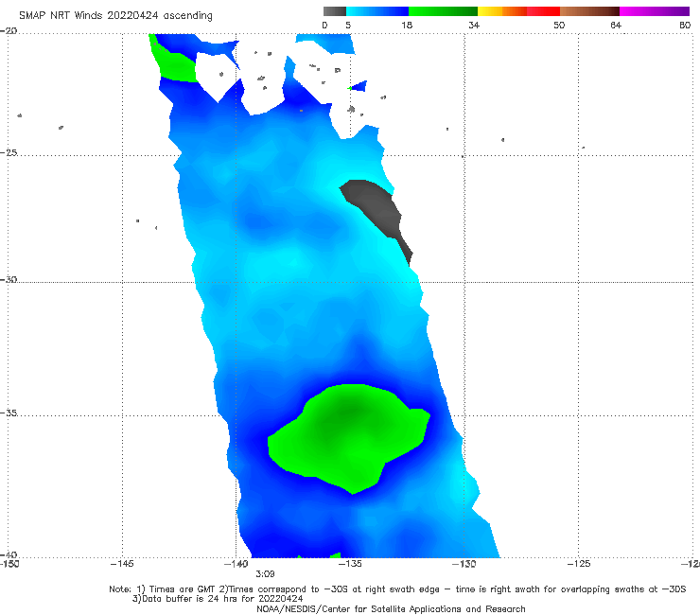
Task: Click the latitude axis label '-30'
Action: point(9,279)
